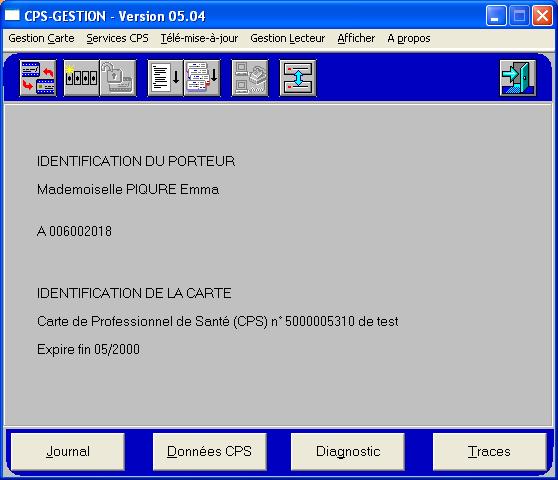Open the Afficher menu

[x=356, y=38]
